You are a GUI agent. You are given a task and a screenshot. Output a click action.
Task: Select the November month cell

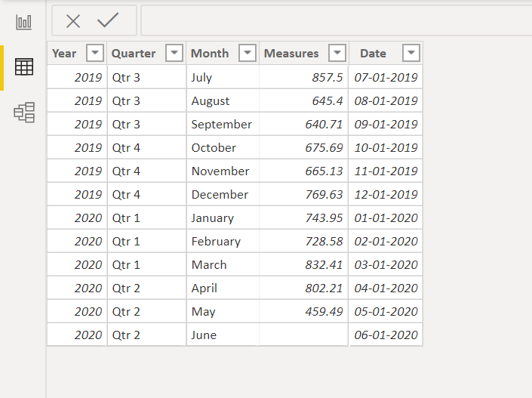click(x=223, y=171)
